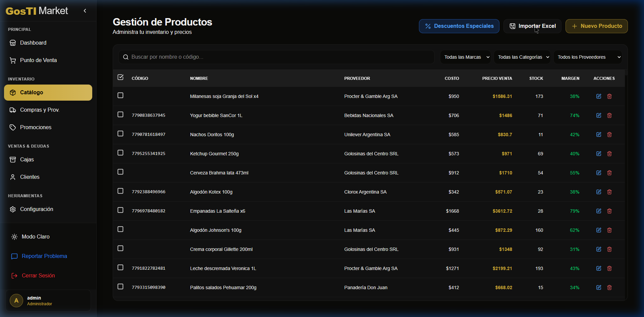Click the GosTI Market logo
Viewport: 644px width, 317px height.
[37, 11]
